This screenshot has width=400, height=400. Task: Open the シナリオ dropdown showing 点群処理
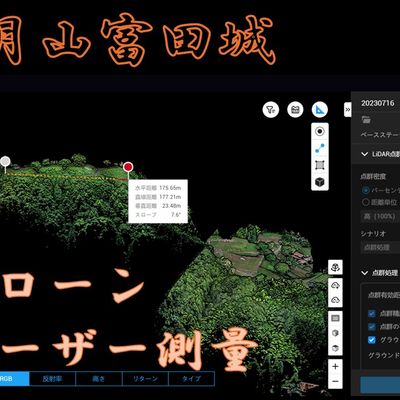click(x=380, y=247)
